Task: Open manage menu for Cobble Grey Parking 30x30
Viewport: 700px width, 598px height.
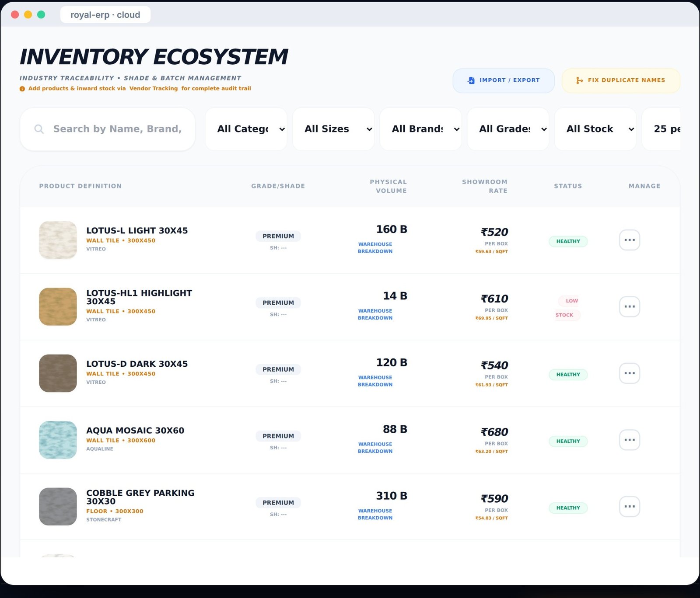Action: pos(630,507)
